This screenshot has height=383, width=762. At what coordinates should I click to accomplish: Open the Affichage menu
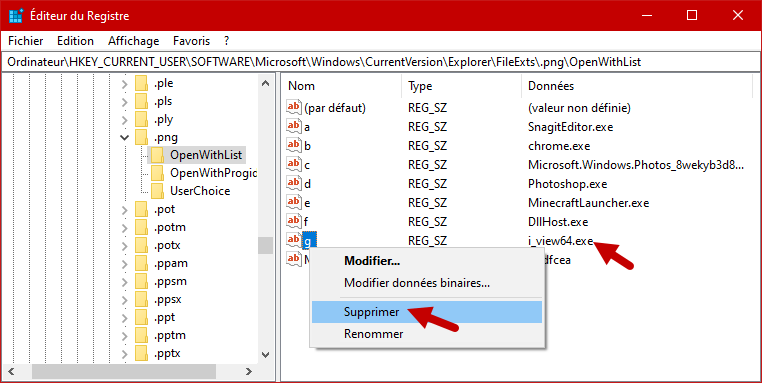(134, 41)
